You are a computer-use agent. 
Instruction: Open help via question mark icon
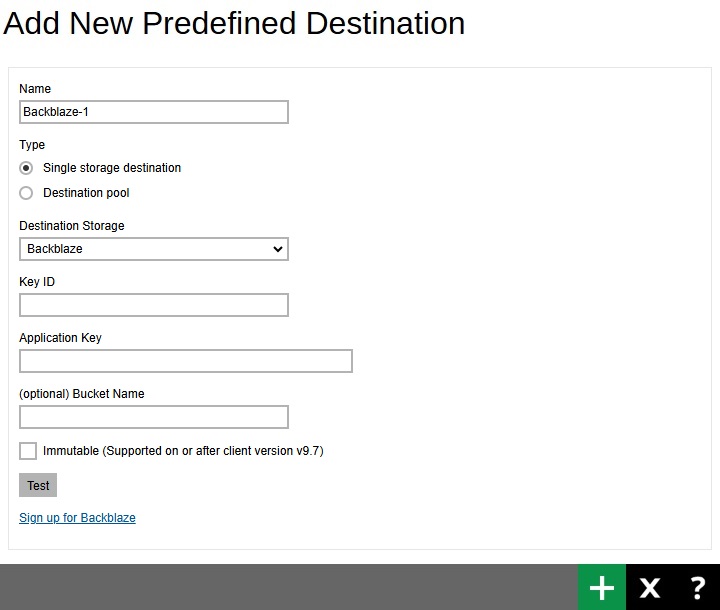(697, 587)
